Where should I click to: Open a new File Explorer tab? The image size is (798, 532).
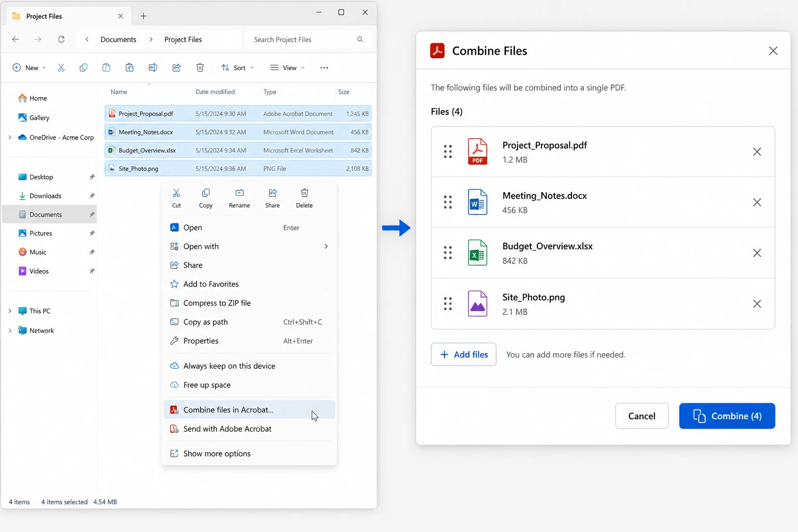pyautogui.click(x=143, y=16)
